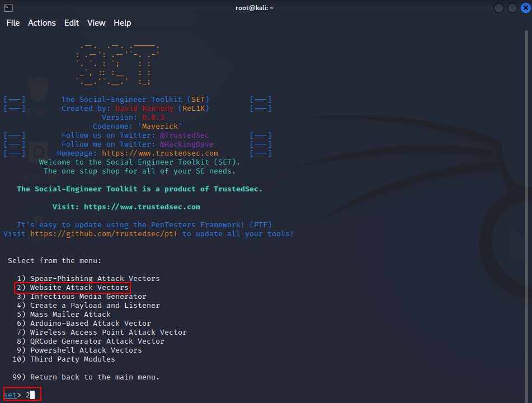The width and height of the screenshot is (532, 403).
Task: Click the @HackingDave Twitter handle
Action: pos(187,144)
